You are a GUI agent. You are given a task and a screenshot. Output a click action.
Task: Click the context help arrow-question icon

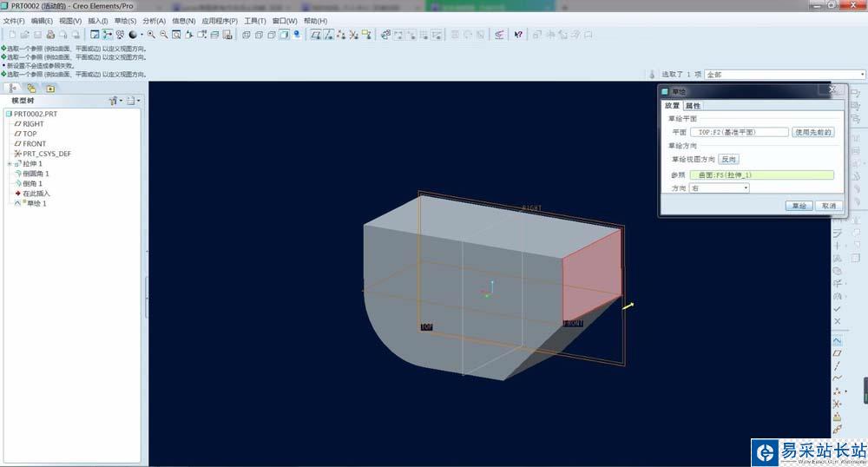pyautogui.click(x=518, y=35)
